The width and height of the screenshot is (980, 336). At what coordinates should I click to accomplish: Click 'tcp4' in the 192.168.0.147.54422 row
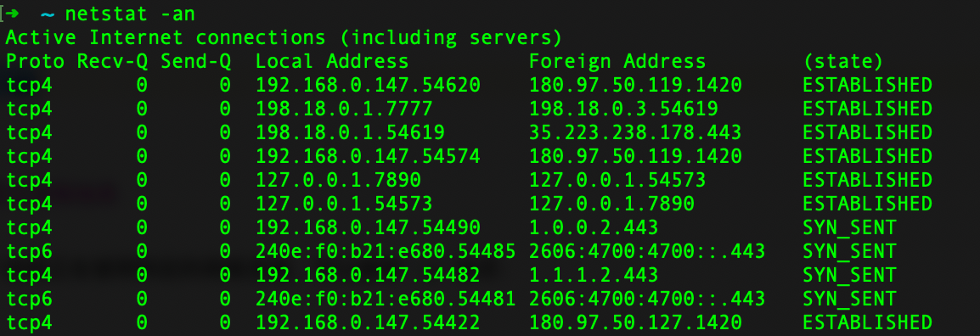(30, 322)
